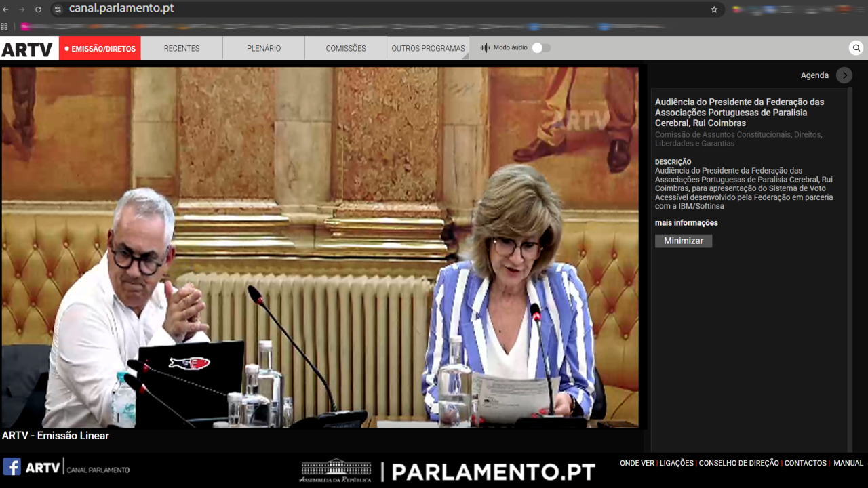Screen dimensions: 868x488
Task: Open the search magnifier icon
Action: coord(856,48)
